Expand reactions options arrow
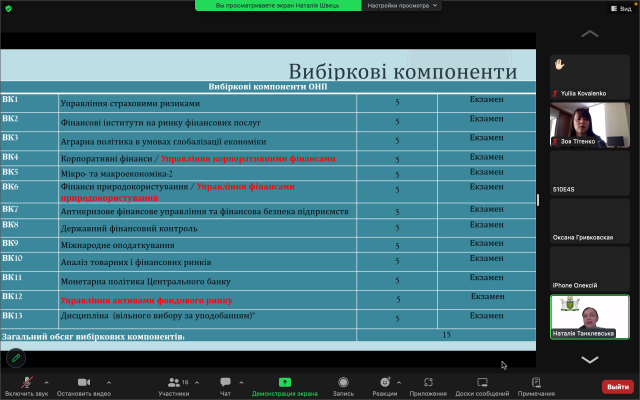Screen dimensions: 640x400 click(x=399, y=382)
